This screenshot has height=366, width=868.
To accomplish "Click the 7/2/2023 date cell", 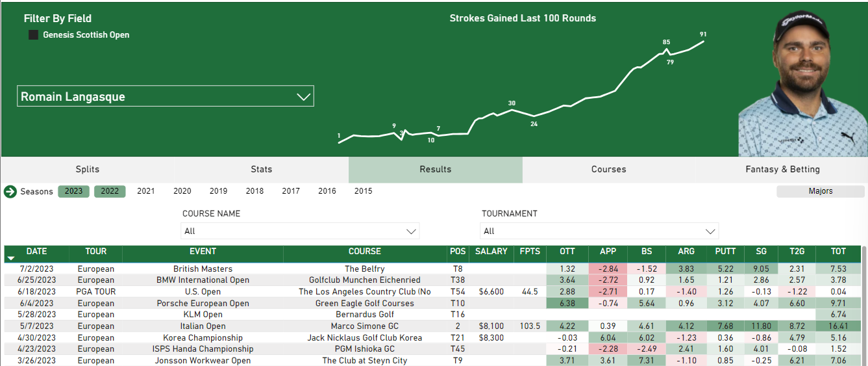I will [36, 269].
